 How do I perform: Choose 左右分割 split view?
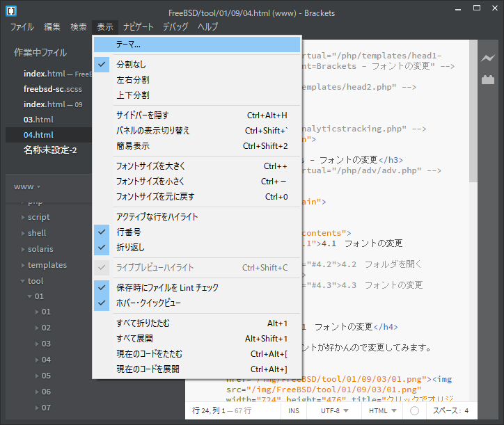[x=197, y=80]
